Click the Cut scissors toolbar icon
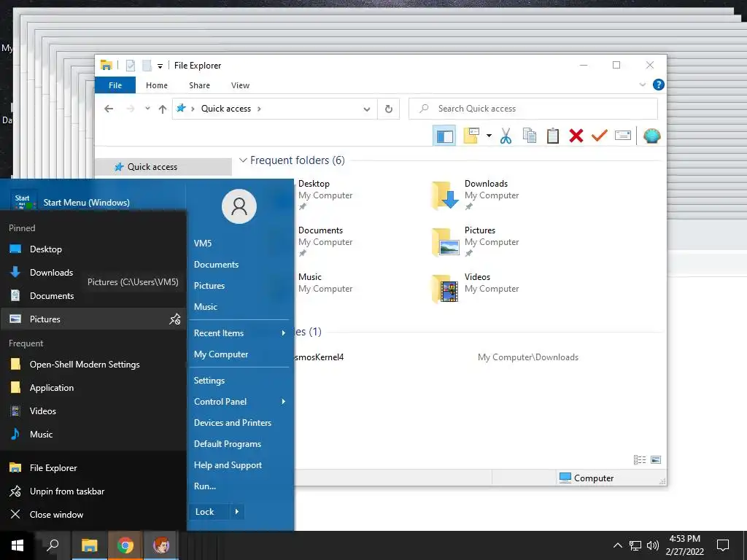Image resolution: width=747 pixels, height=560 pixels. pos(506,136)
